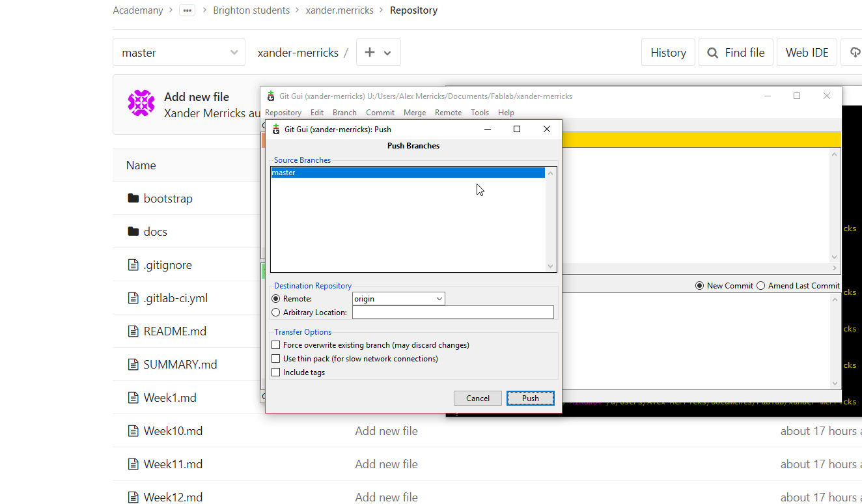The height and width of the screenshot is (504, 862).
Task: Click the file icon beside Week1.md
Action: pyautogui.click(x=133, y=397)
